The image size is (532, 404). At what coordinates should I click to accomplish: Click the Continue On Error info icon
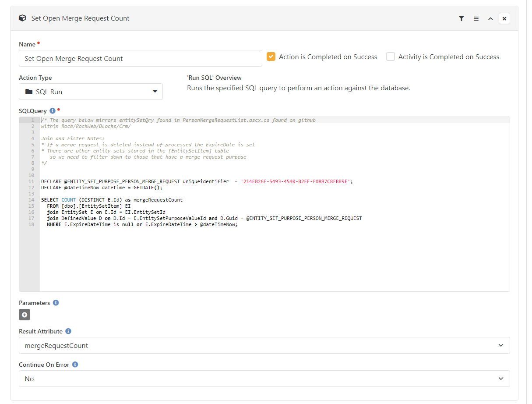pyautogui.click(x=75, y=365)
